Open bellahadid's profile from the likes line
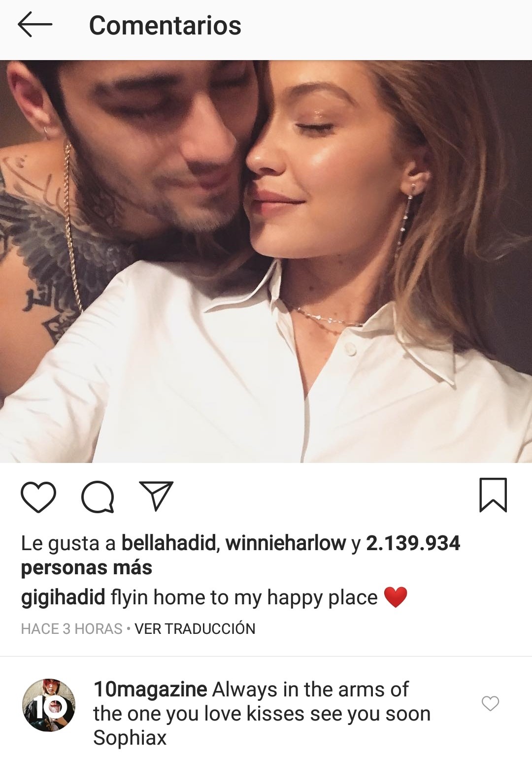The image size is (532, 757). coord(168,543)
